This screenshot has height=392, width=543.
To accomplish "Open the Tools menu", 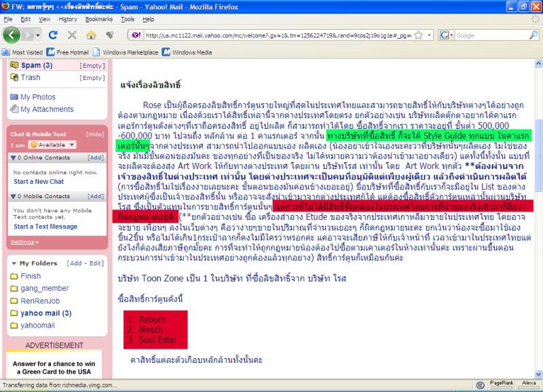I will tap(128, 20).
